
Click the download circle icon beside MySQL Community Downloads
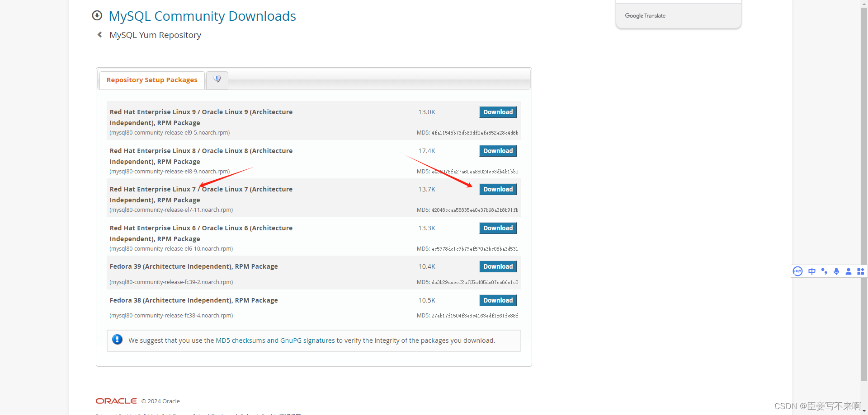pyautogui.click(x=97, y=16)
